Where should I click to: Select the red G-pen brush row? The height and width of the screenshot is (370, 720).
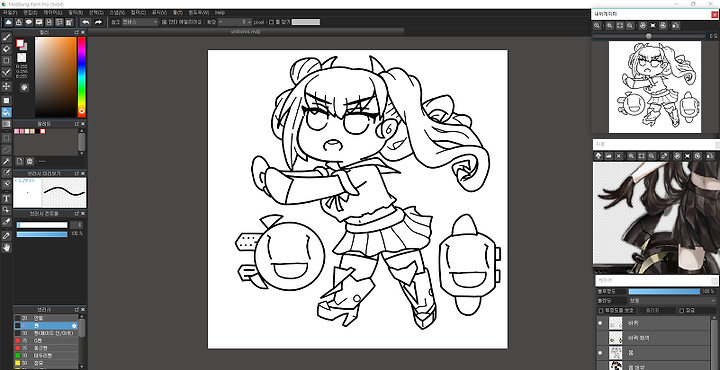click(46, 341)
